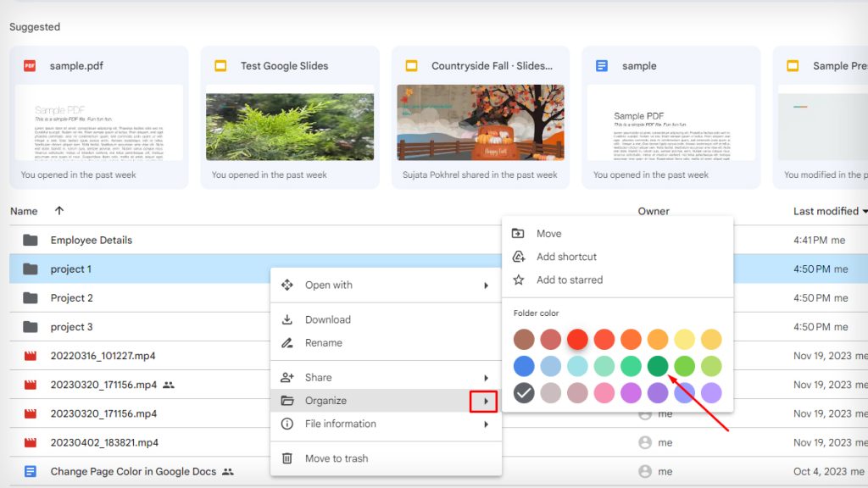Viewport: 868px width, 488px height.
Task: Click the Add to starred star icon
Action: pos(518,280)
